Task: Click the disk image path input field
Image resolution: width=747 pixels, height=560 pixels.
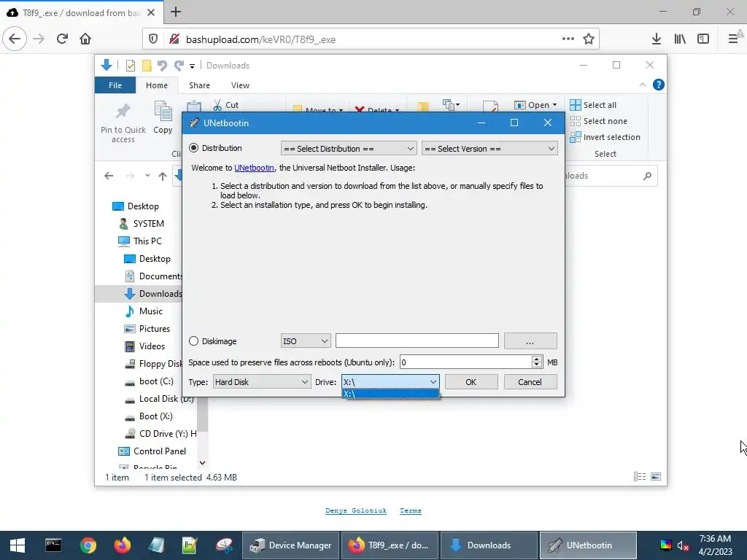Action: 417,341
